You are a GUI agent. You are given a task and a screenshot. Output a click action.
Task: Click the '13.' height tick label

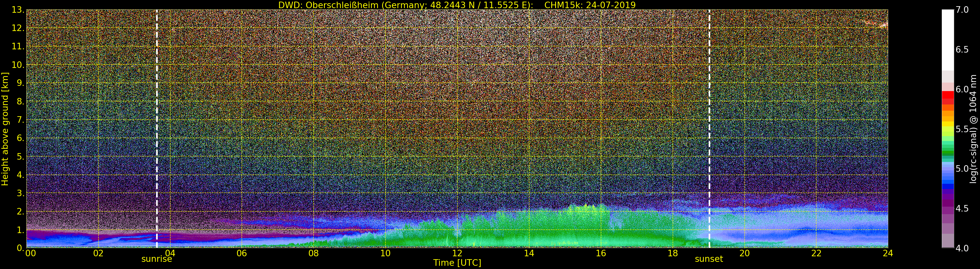pos(18,10)
